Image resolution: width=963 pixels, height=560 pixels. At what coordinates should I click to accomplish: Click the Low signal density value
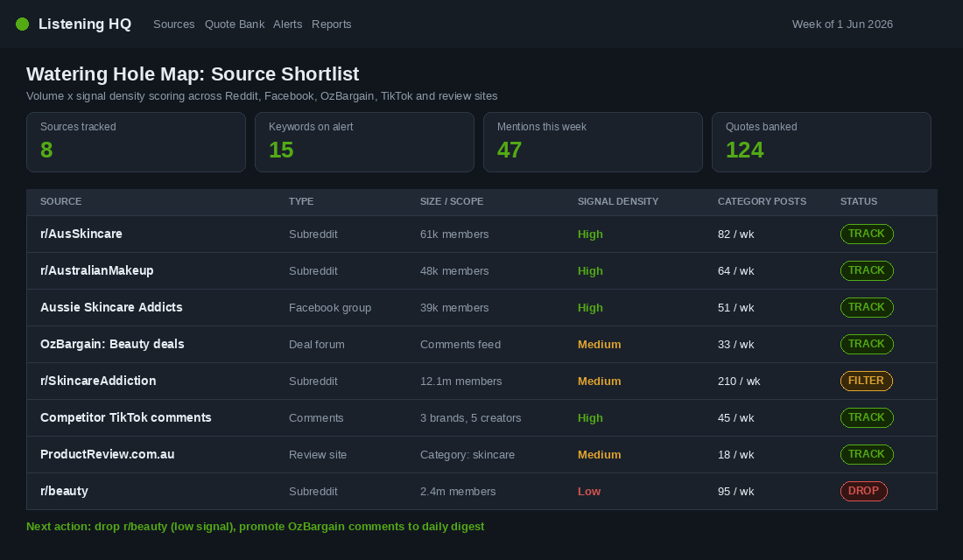point(589,491)
